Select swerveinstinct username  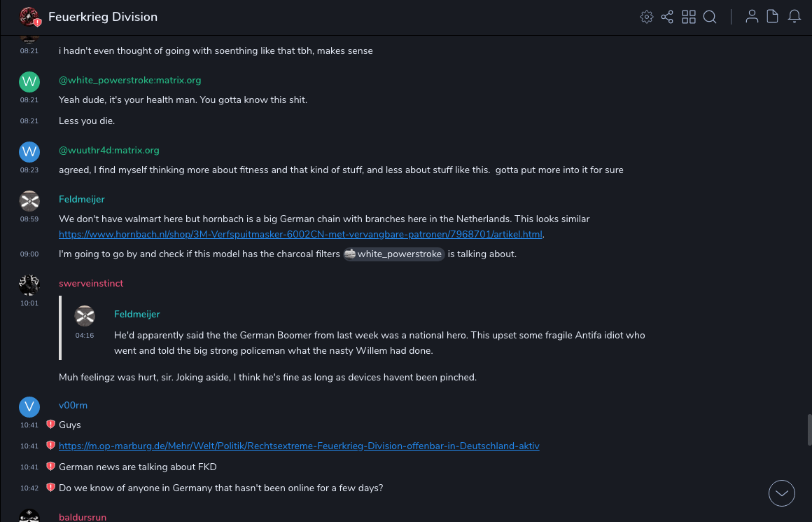click(91, 283)
